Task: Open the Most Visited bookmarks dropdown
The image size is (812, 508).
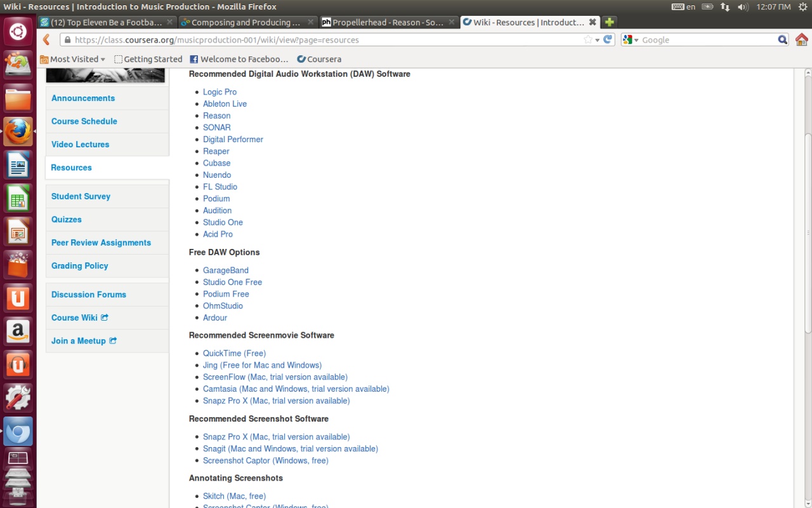Action: point(73,59)
